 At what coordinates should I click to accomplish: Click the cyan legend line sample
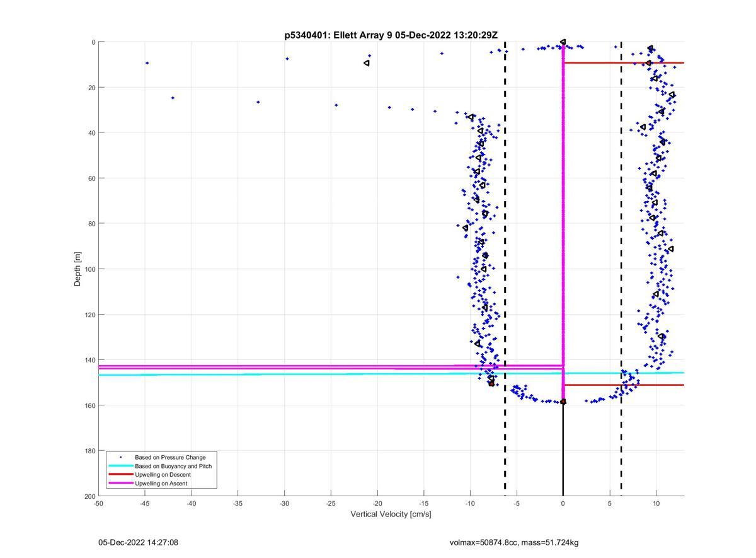tap(121, 466)
